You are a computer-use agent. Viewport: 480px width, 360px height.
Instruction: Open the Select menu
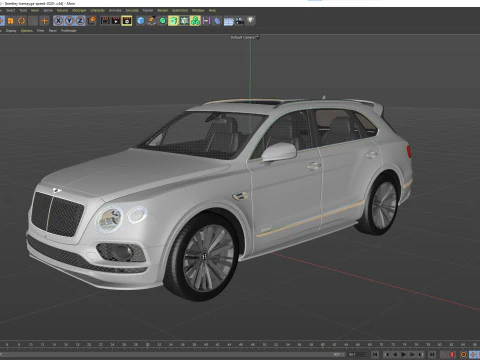(10, 10)
